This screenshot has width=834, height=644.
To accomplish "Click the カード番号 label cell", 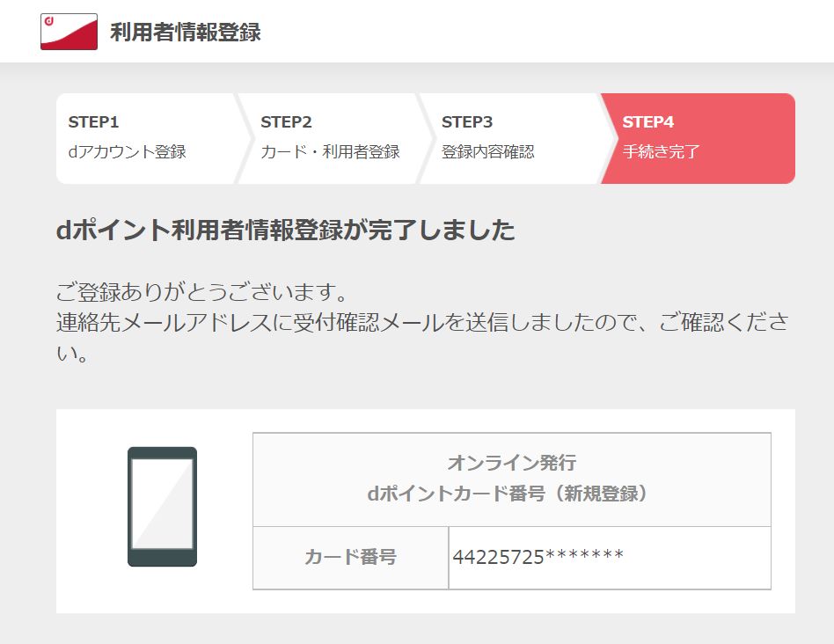I will coord(350,557).
